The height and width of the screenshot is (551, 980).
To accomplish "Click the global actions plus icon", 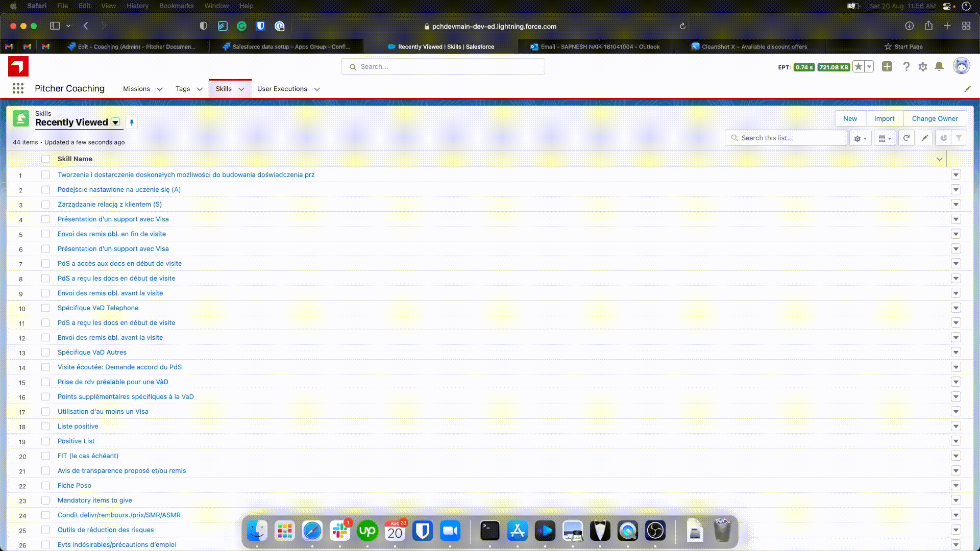I will [887, 67].
